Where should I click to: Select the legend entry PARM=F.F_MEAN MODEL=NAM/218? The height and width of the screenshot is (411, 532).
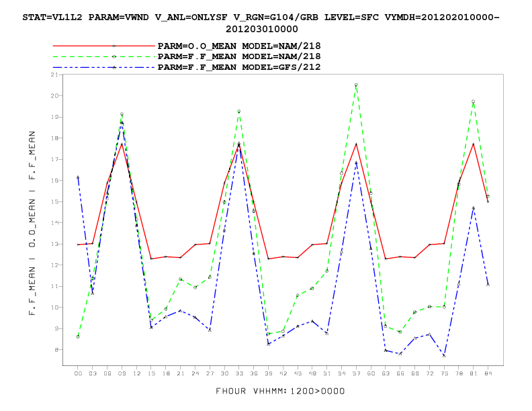(x=239, y=56)
